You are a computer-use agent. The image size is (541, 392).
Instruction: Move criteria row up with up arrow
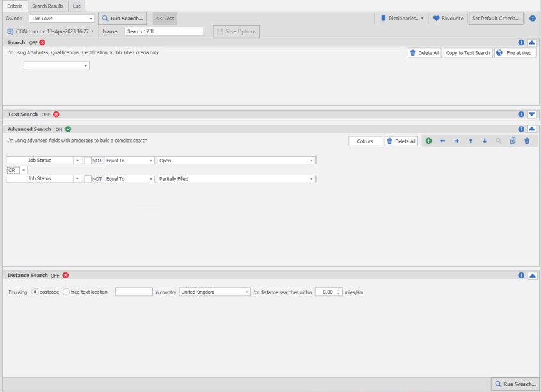[x=471, y=141]
